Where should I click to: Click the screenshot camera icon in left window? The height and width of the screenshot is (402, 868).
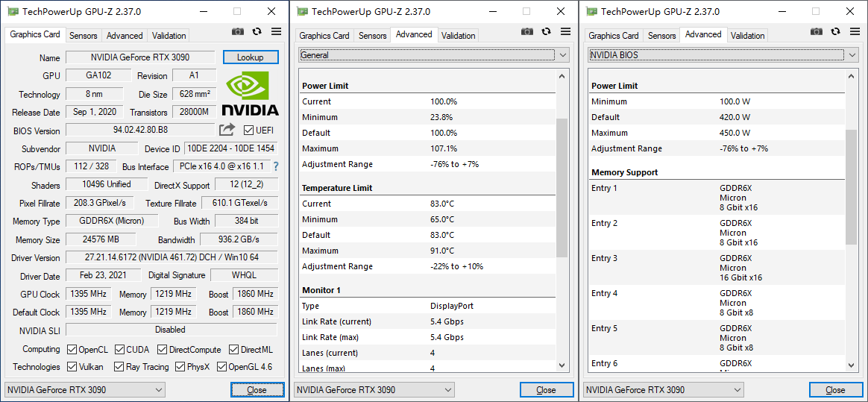tap(238, 31)
